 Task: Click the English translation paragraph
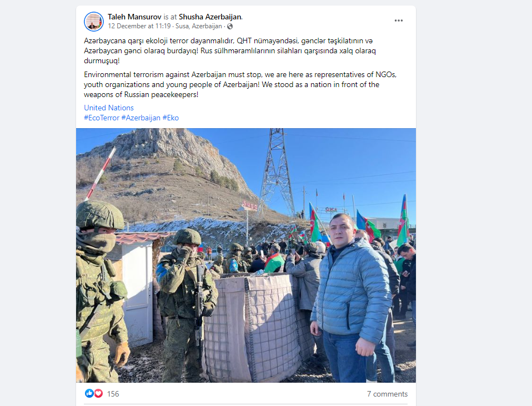click(x=240, y=84)
